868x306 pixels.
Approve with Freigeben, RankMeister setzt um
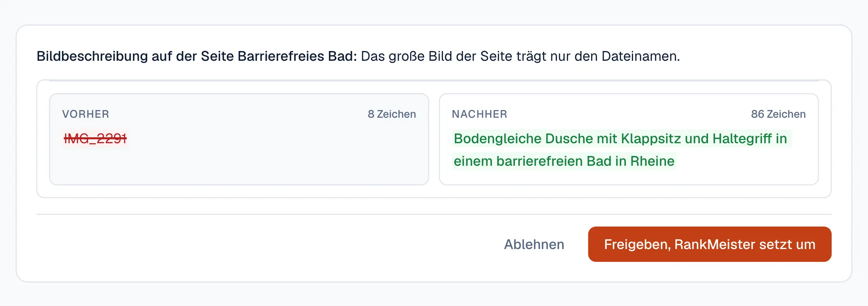710,244
